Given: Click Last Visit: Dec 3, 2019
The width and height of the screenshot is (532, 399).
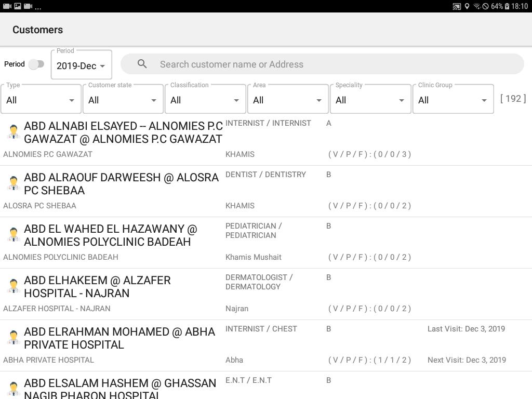Looking at the screenshot, I should coord(466,329).
